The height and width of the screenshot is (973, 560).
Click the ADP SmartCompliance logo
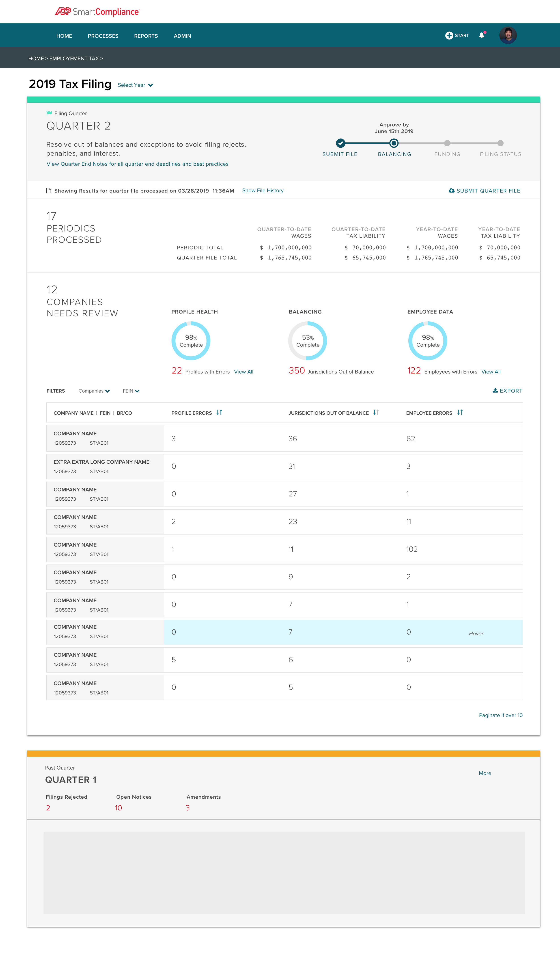click(97, 12)
